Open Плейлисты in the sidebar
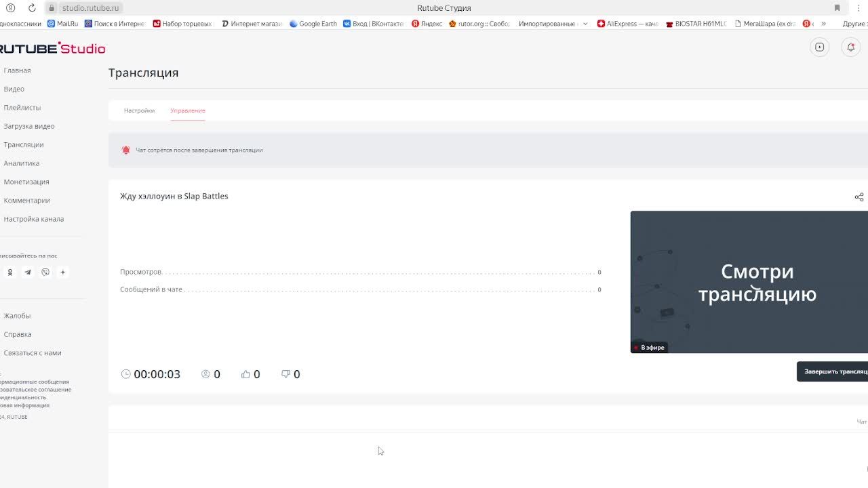 (22, 108)
